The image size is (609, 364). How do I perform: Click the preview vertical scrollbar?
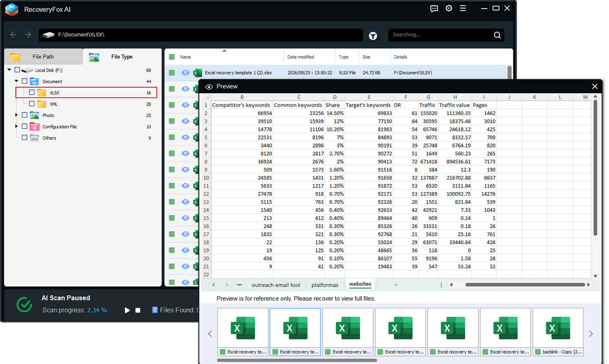pos(595,167)
